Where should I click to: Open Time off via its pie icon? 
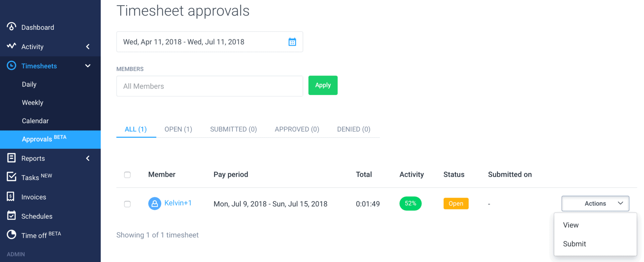pos(11,234)
